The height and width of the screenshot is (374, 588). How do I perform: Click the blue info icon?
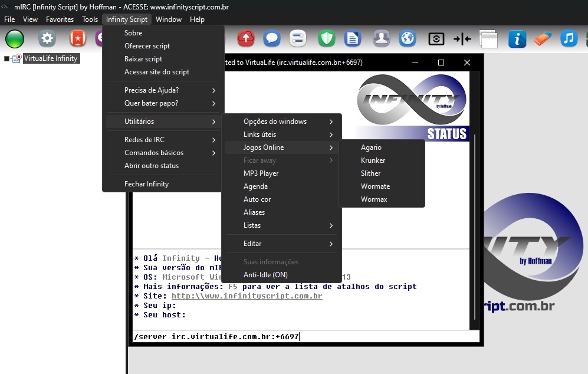[517, 39]
